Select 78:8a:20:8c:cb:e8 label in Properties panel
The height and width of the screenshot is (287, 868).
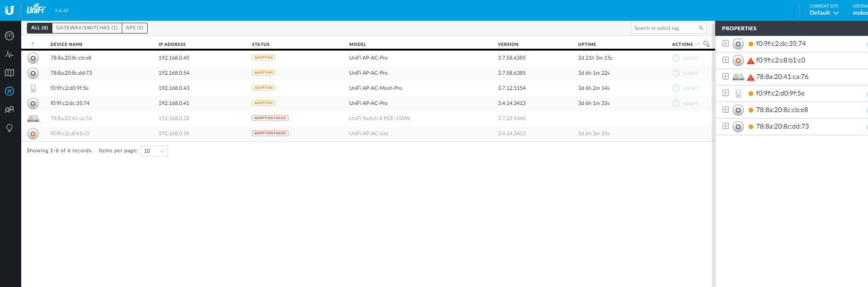tap(782, 110)
